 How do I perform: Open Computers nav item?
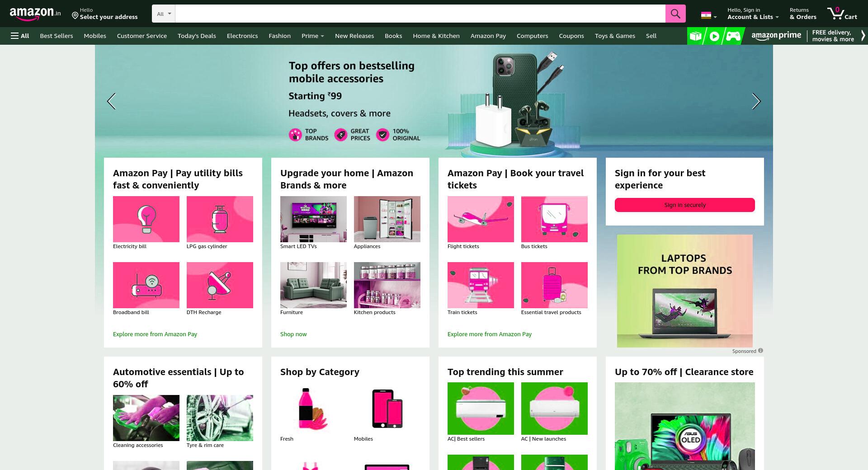point(532,36)
